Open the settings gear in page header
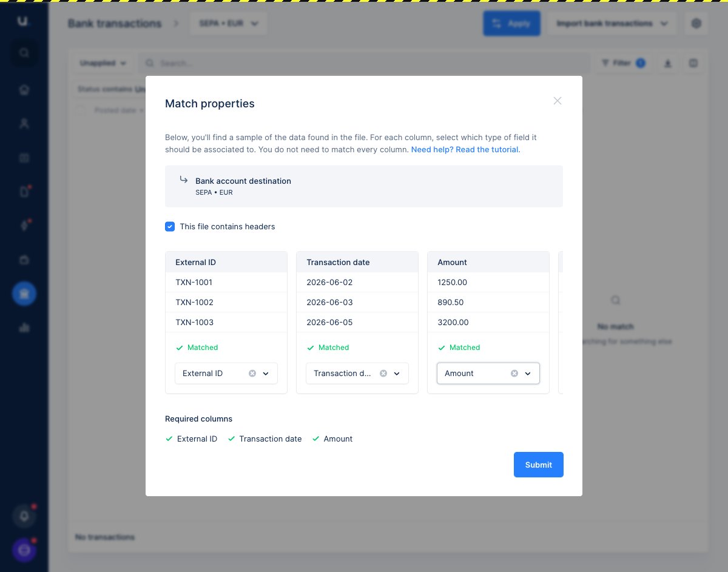The image size is (728, 572). click(696, 24)
